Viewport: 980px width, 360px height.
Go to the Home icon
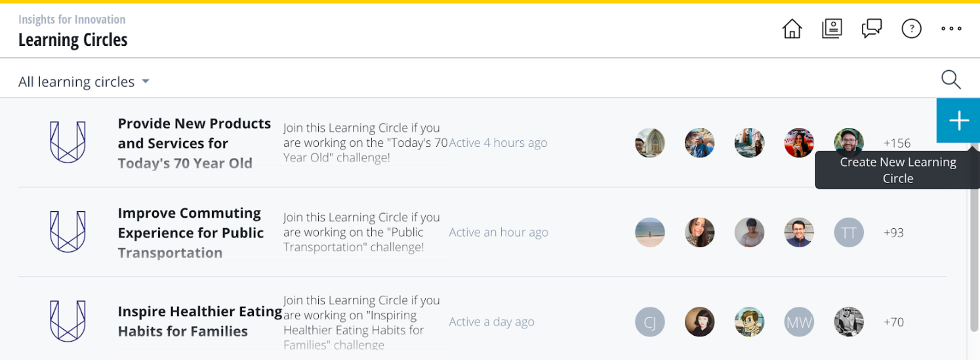coord(792,29)
